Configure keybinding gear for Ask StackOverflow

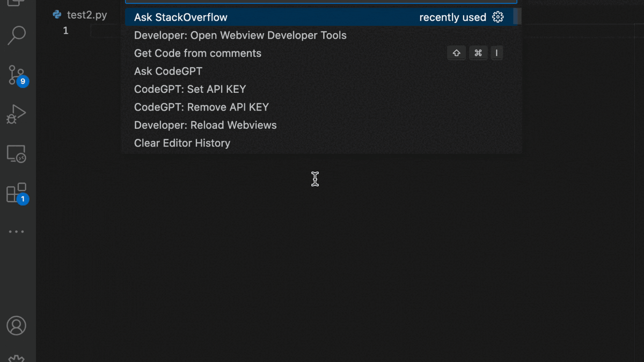pos(498,17)
